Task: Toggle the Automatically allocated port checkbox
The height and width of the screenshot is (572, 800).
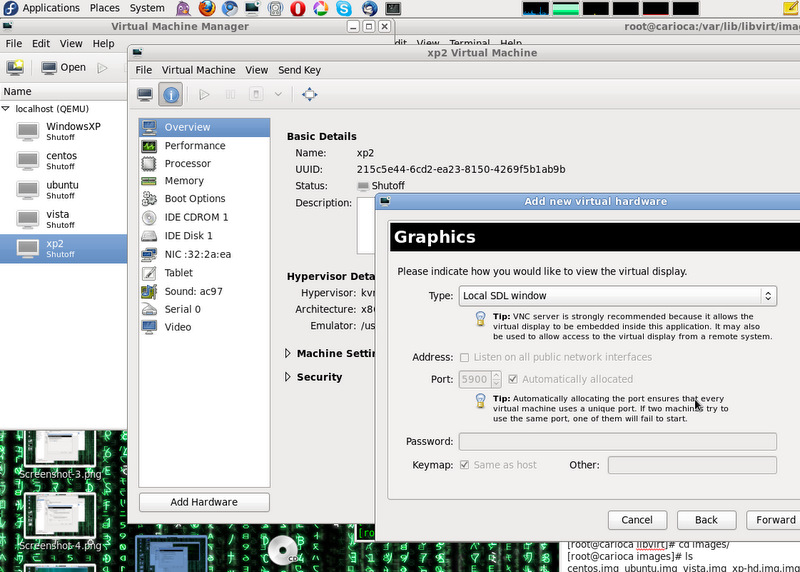Action: (513, 379)
